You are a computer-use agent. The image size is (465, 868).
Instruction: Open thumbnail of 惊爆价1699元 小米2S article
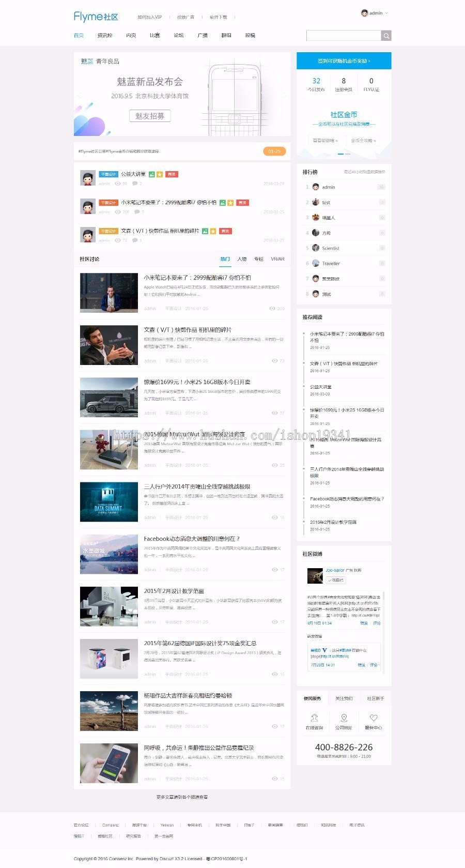[x=109, y=397]
